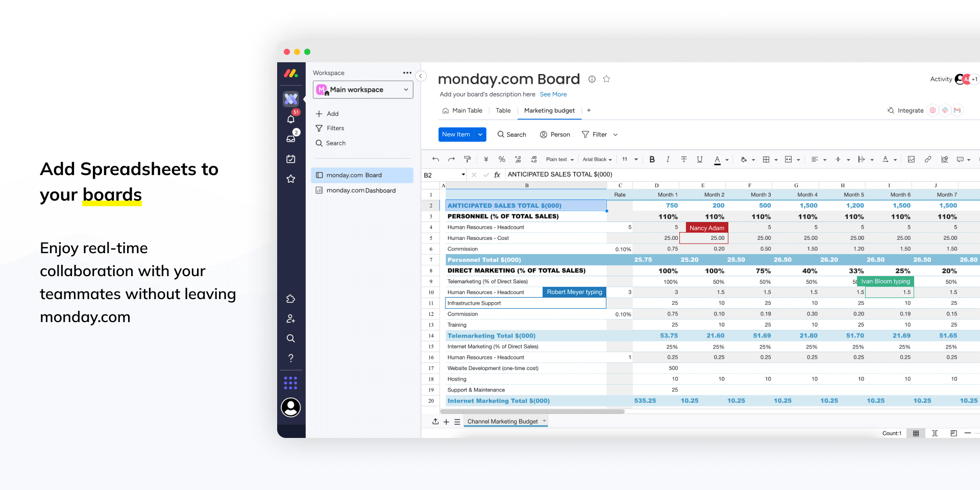
Task: Open apps puzzle icon in sidebar
Action: pyautogui.click(x=291, y=299)
